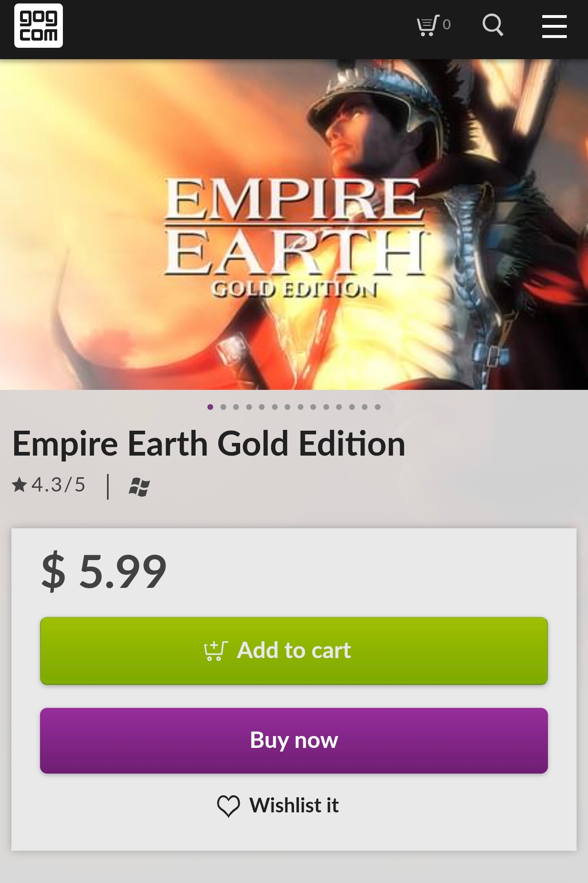Select the active purple carousel dot
Screen dimensions: 588x883
(x=210, y=407)
